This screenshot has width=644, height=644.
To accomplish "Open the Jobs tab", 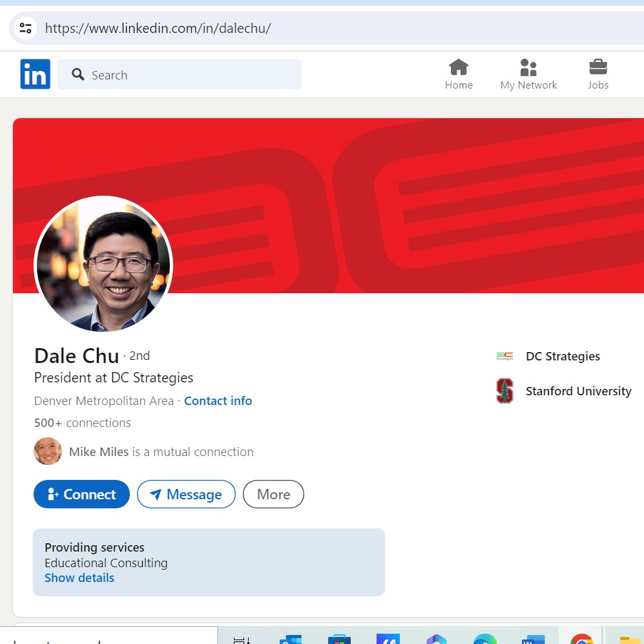I will click(598, 74).
